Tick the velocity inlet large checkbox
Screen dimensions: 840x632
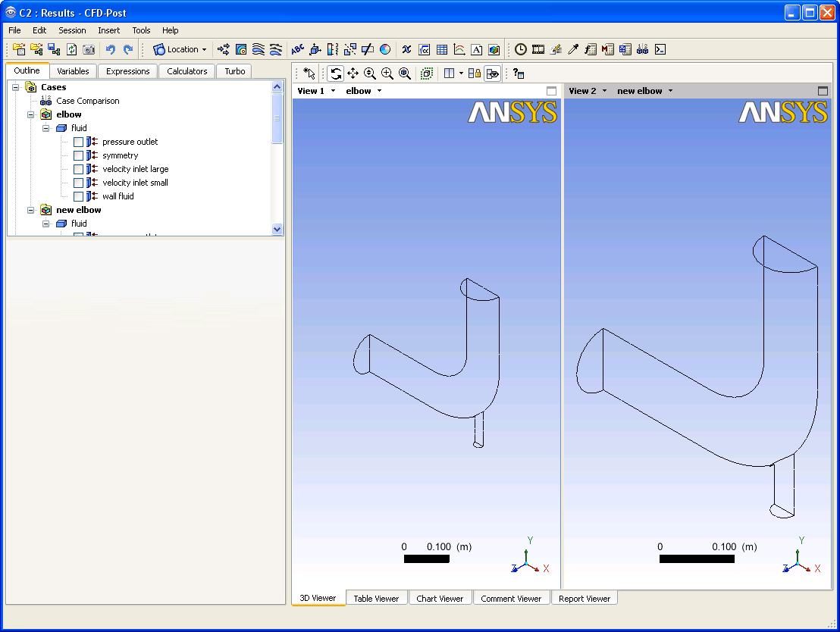point(78,169)
